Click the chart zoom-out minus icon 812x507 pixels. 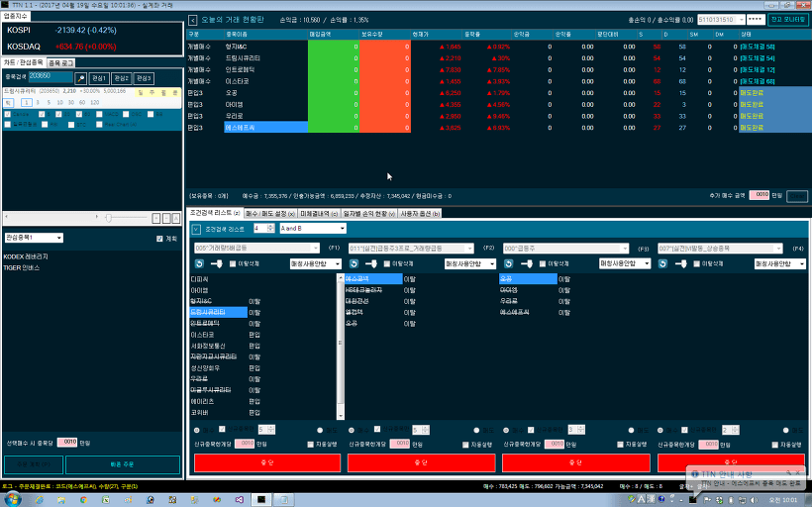[x=166, y=219]
